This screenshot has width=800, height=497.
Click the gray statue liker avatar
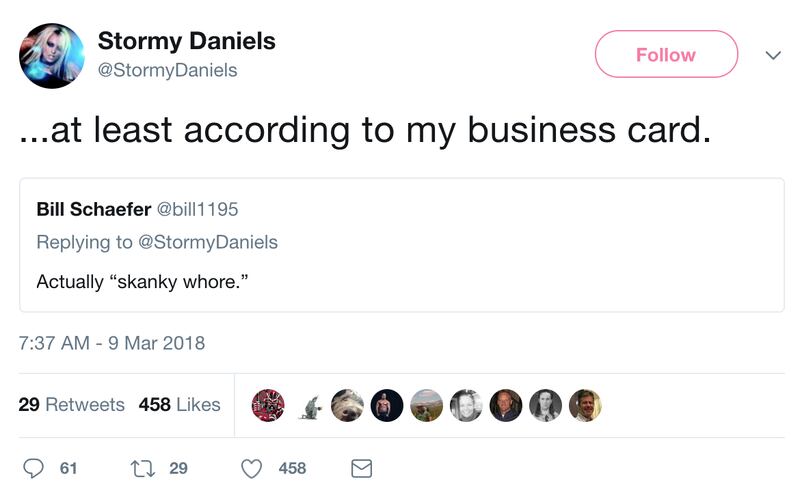310,407
